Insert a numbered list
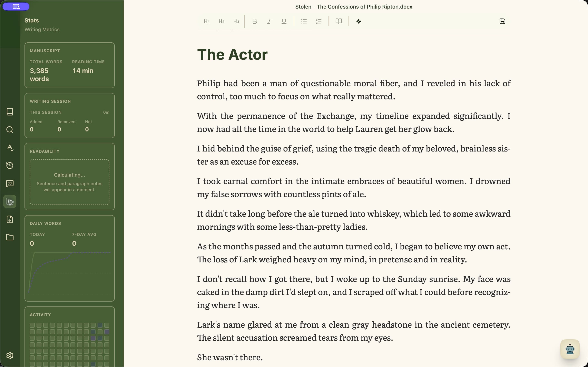 click(318, 21)
